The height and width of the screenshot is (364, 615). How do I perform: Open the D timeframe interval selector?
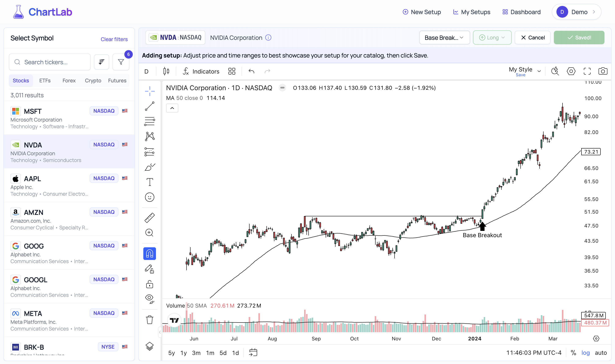tap(146, 71)
